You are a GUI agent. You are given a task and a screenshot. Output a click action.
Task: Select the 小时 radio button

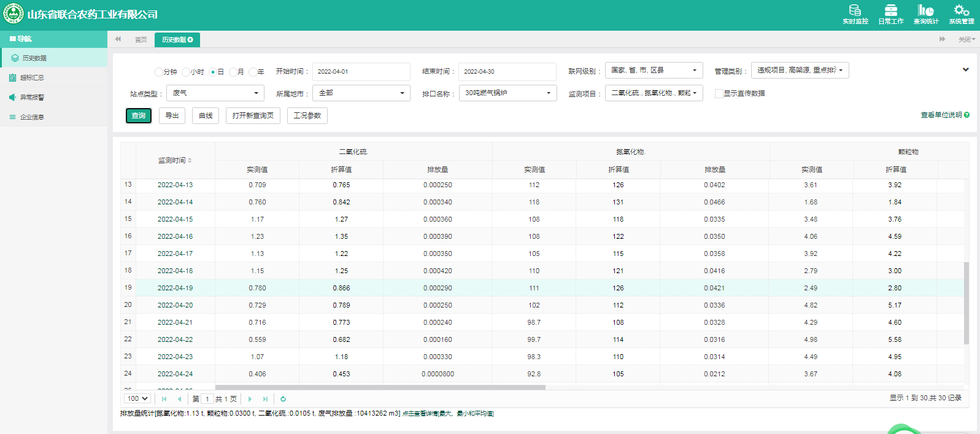(x=186, y=72)
